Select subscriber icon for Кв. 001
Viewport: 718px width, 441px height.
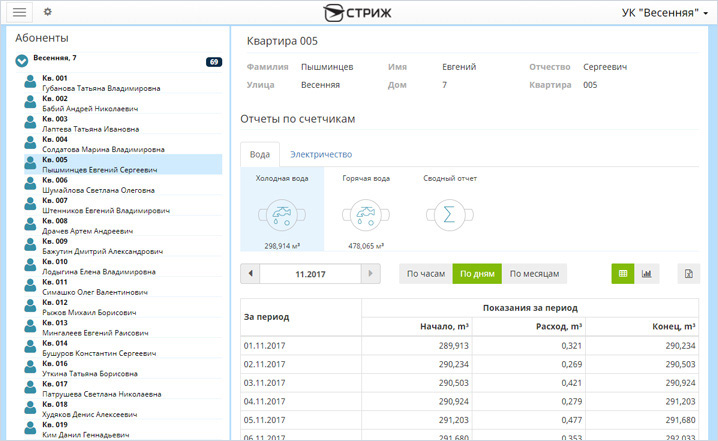(x=30, y=82)
